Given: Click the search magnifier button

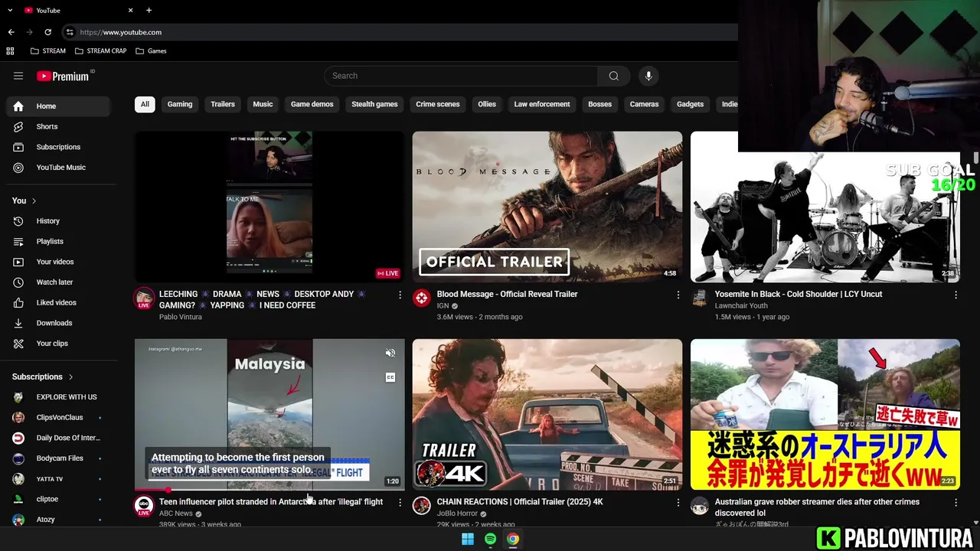Looking at the screenshot, I should click(613, 76).
